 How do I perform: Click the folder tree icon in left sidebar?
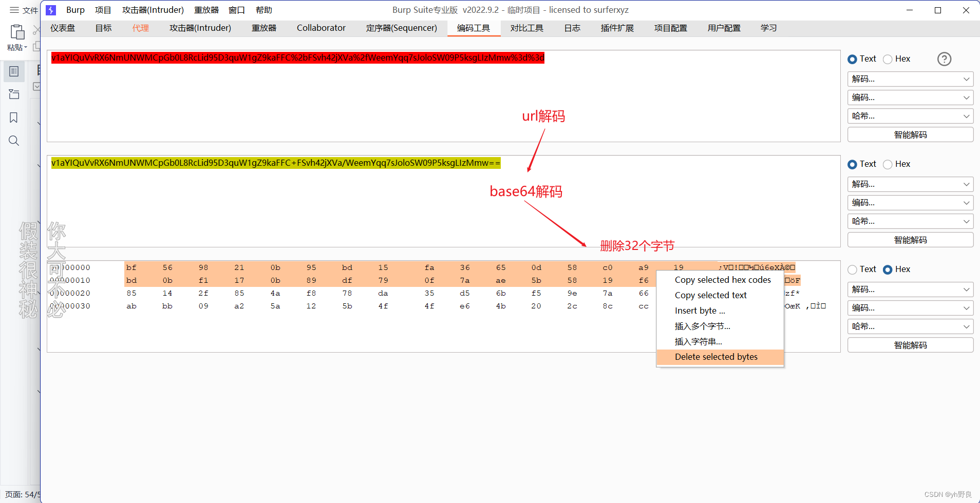coord(14,94)
